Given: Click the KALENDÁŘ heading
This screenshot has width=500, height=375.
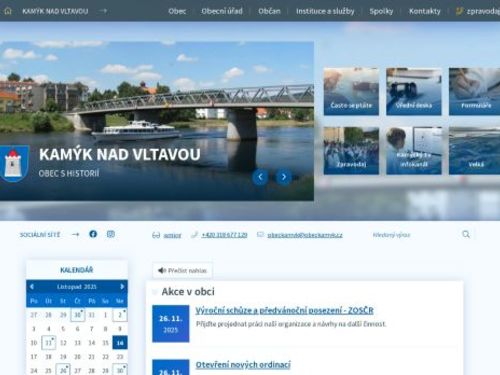Looking at the screenshot, I should pos(77,270).
